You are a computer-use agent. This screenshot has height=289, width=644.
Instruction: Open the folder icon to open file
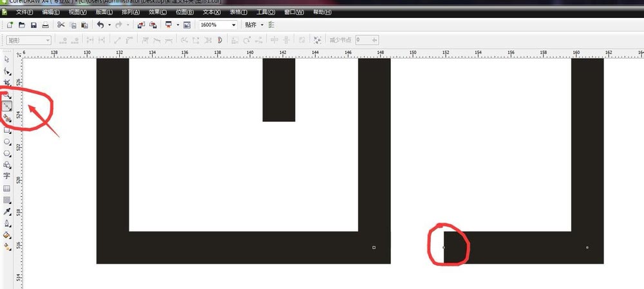click(x=22, y=25)
